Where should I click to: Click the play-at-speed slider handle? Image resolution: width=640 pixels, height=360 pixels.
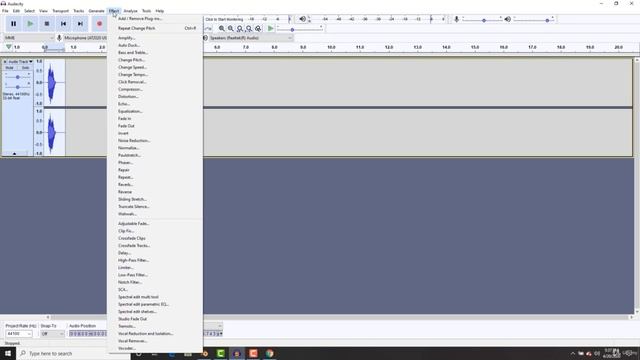[x=292, y=30]
